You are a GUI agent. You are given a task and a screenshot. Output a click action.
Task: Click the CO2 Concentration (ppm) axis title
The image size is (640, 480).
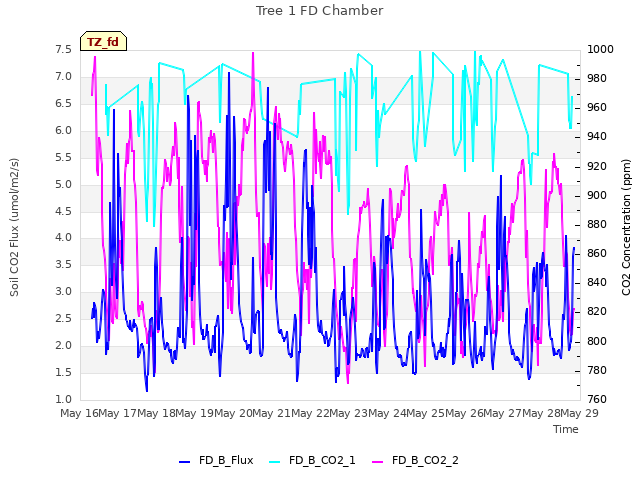626,227
